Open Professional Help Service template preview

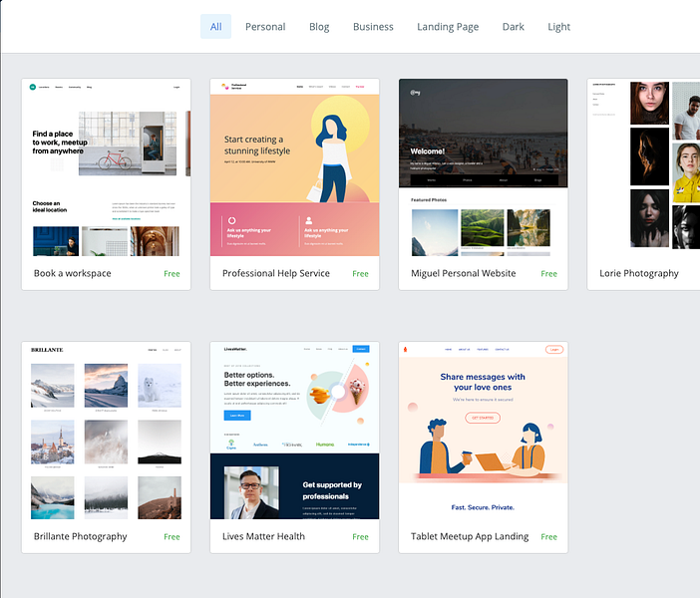point(294,167)
